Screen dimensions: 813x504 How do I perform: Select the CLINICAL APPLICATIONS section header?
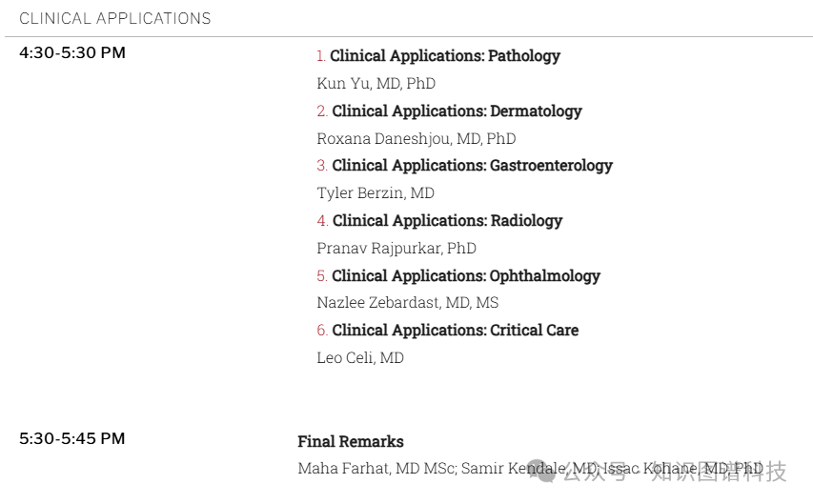point(115,19)
